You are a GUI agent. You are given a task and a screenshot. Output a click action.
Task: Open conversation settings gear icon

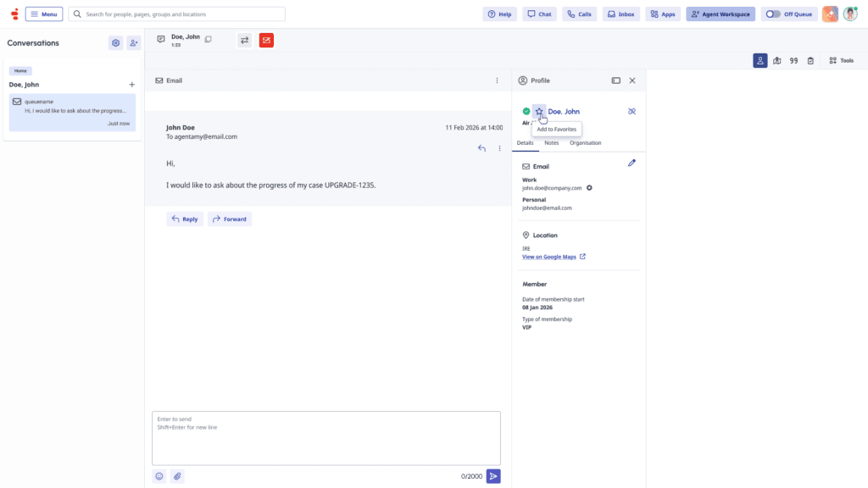(115, 42)
